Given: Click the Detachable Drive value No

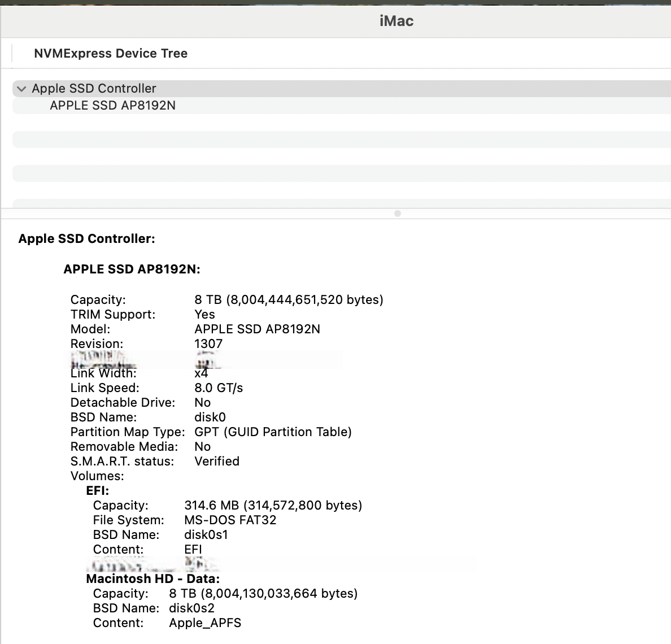Looking at the screenshot, I should coord(202,403).
